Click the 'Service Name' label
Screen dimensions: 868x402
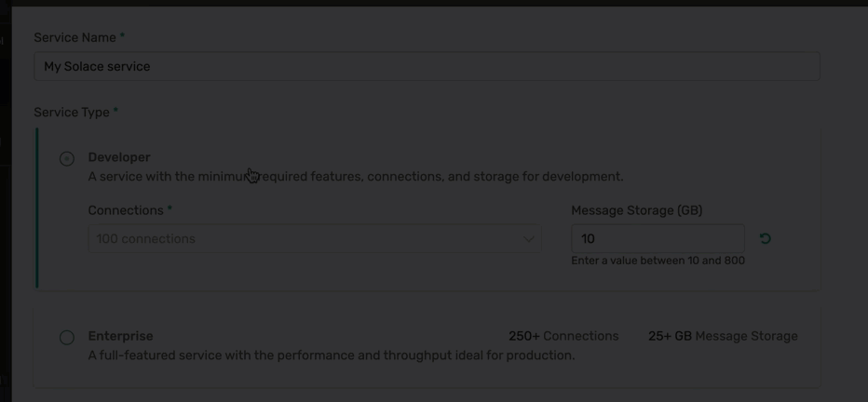[75, 38]
